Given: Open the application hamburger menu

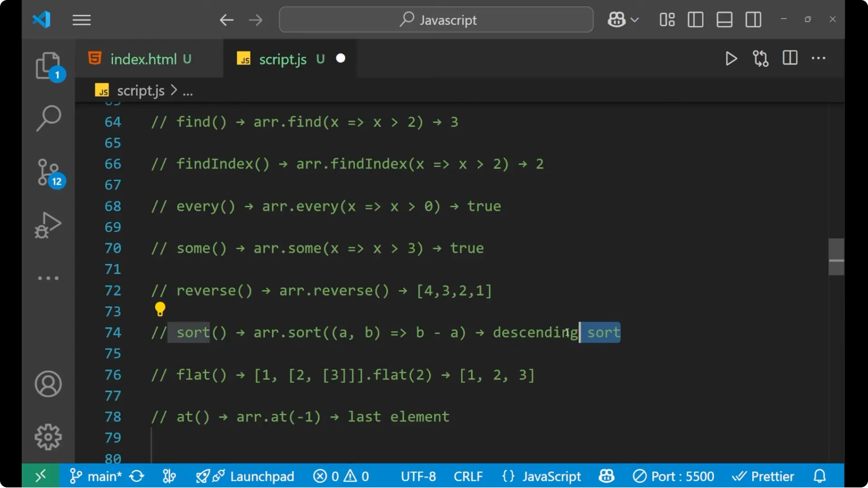Looking at the screenshot, I should pos(81,19).
